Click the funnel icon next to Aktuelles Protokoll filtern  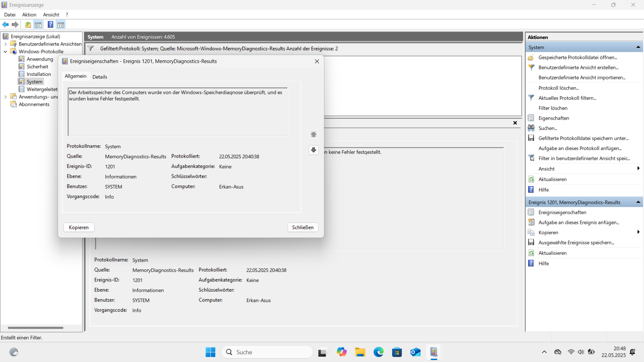point(532,98)
